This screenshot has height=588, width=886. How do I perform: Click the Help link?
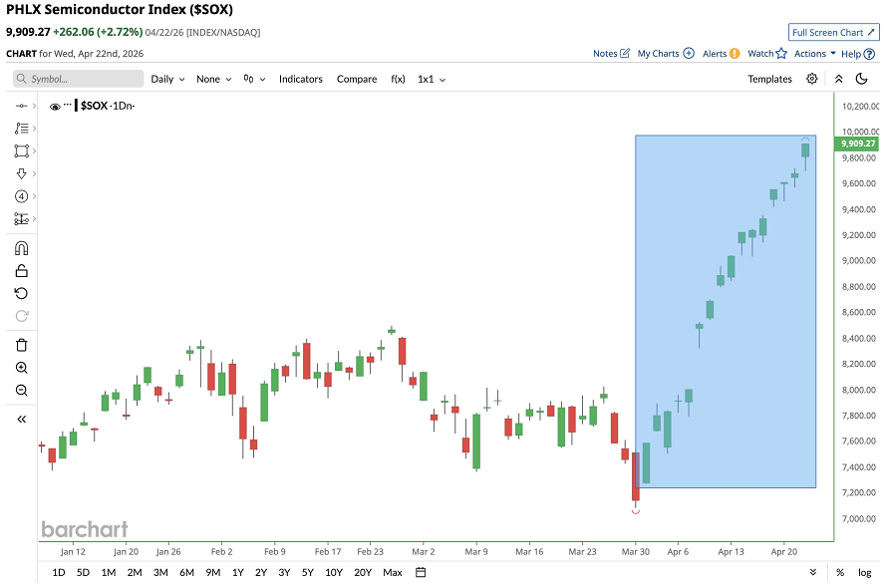coord(851,54)
